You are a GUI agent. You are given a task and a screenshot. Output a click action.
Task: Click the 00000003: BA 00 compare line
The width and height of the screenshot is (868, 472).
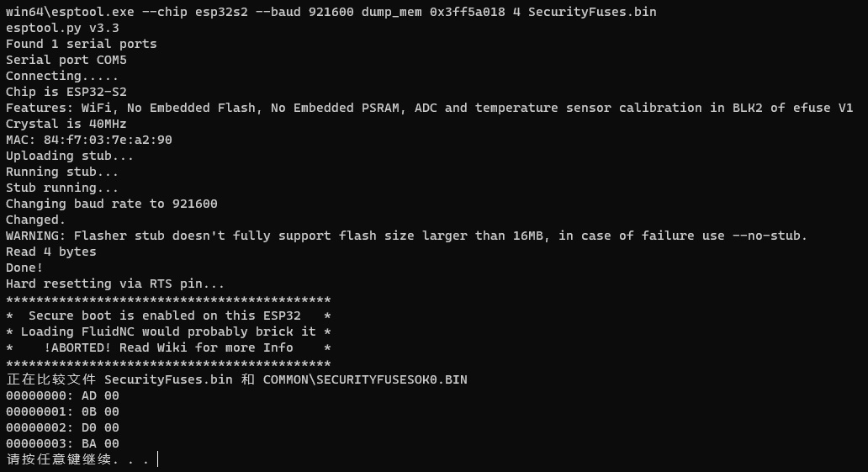[62, 443]
